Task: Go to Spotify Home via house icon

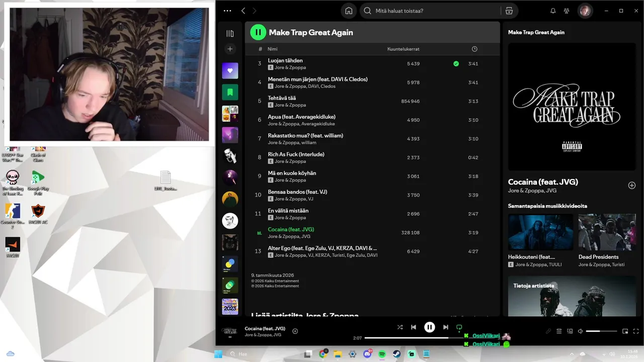Action: pyautogui.click(x=349, y=11)
